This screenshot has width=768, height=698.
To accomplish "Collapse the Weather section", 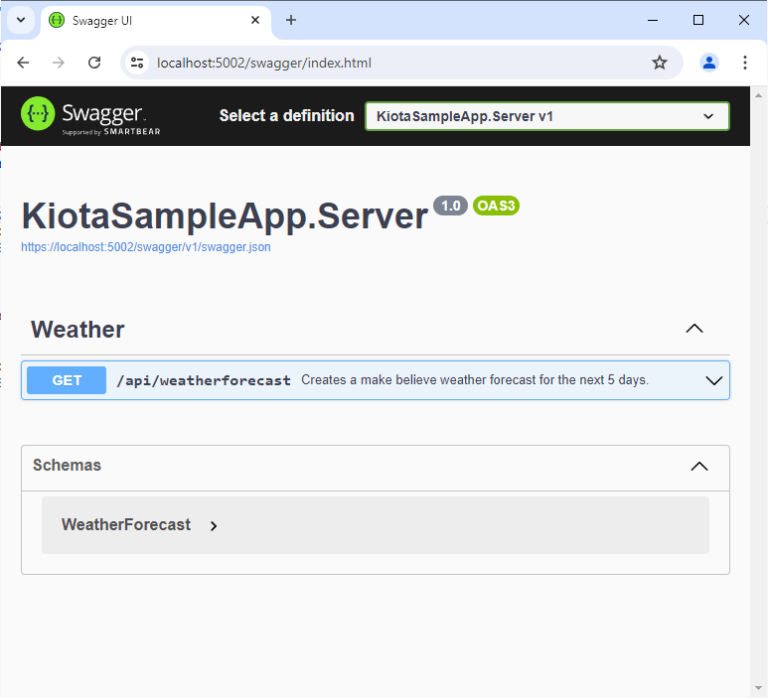I will 694,329.
